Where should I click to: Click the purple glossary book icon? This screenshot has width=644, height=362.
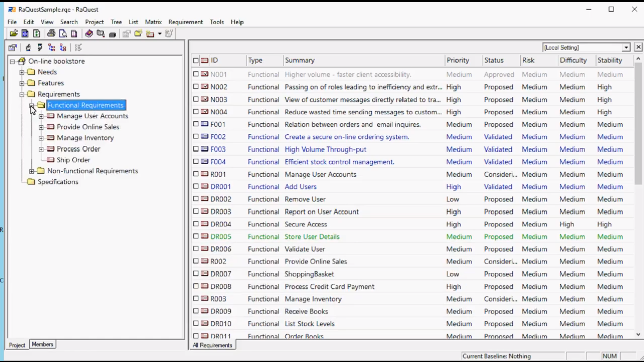89,34
